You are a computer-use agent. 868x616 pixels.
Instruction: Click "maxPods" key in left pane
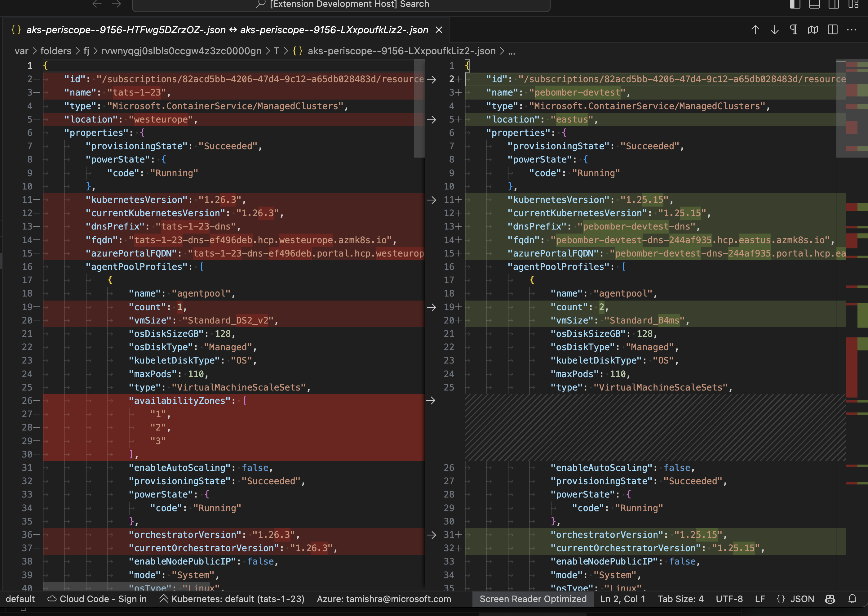[153, 374]
